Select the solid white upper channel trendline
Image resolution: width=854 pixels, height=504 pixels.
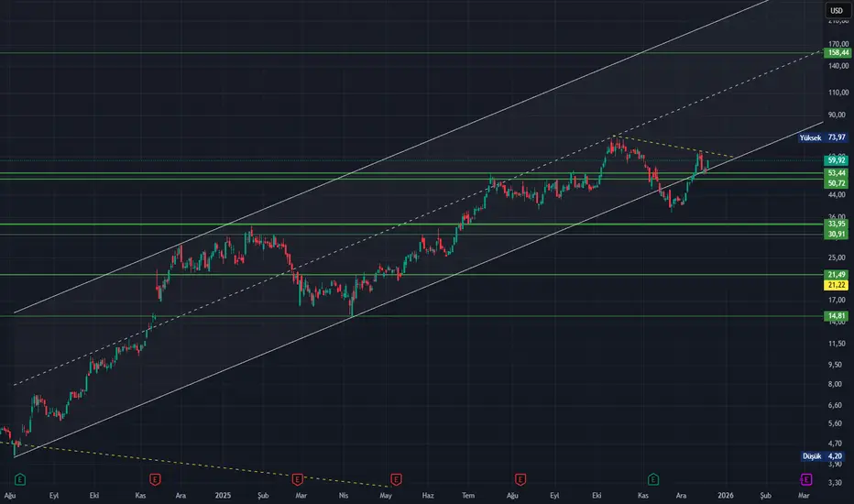pyautogui.click(x=392, y=157)
